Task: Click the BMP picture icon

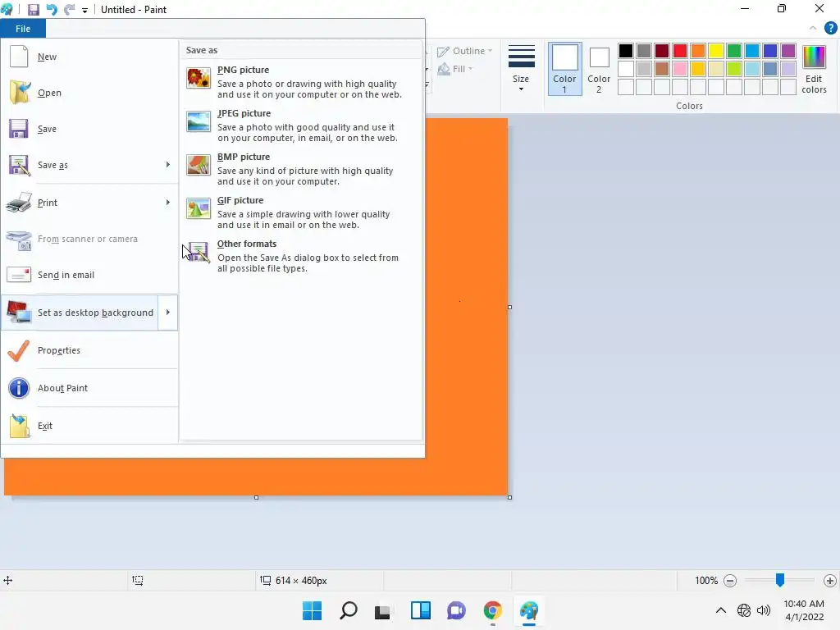Action: [x=199, y=165]
